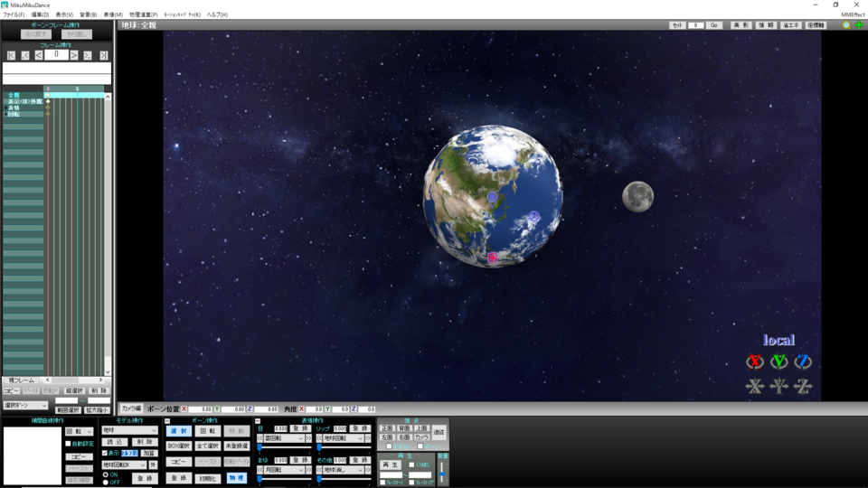Click the blue local Z rotation handle
The height and width of the screenshot is (488, 868).
click(803, 361)
